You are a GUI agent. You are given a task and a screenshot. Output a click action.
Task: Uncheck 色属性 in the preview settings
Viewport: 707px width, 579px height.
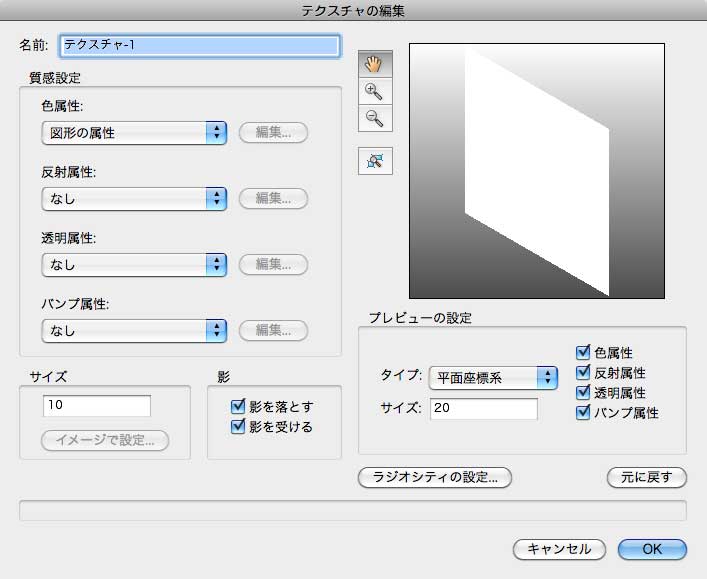(583, 353)
